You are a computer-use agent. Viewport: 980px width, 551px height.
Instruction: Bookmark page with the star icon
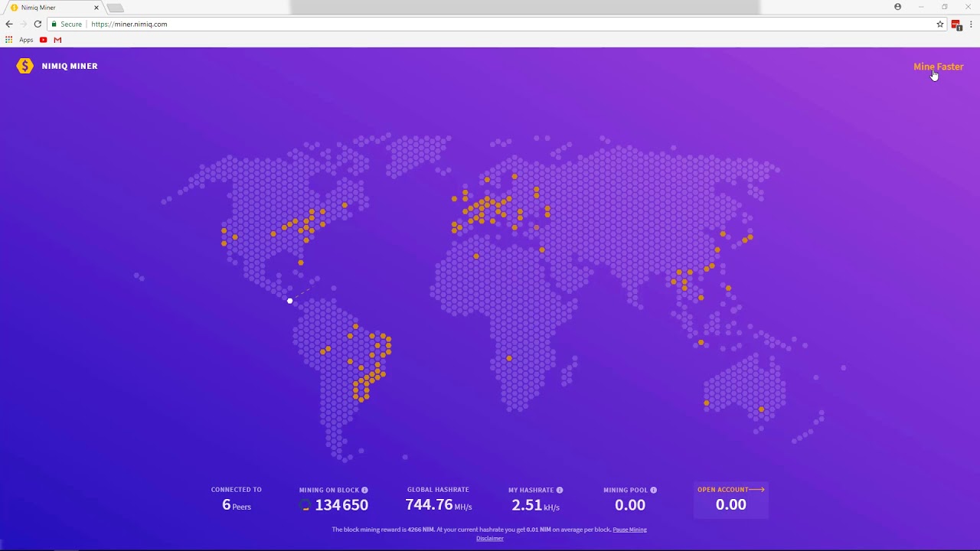pos(940,24)
